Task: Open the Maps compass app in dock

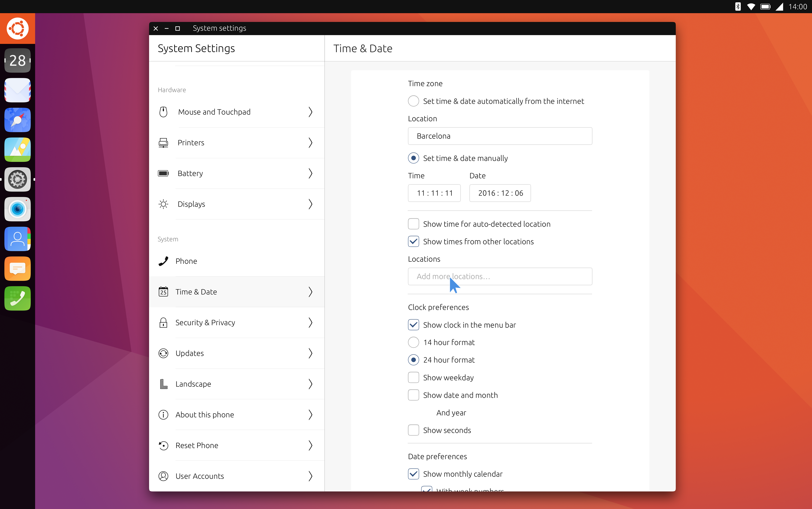Action: pos(18,120)
